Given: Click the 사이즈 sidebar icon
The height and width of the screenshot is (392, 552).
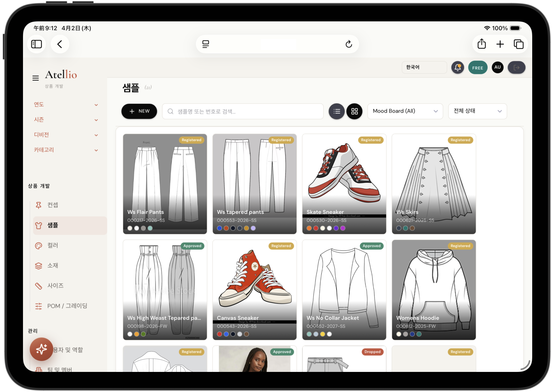Looking at the screenshot, I should [x=38, y=286].
